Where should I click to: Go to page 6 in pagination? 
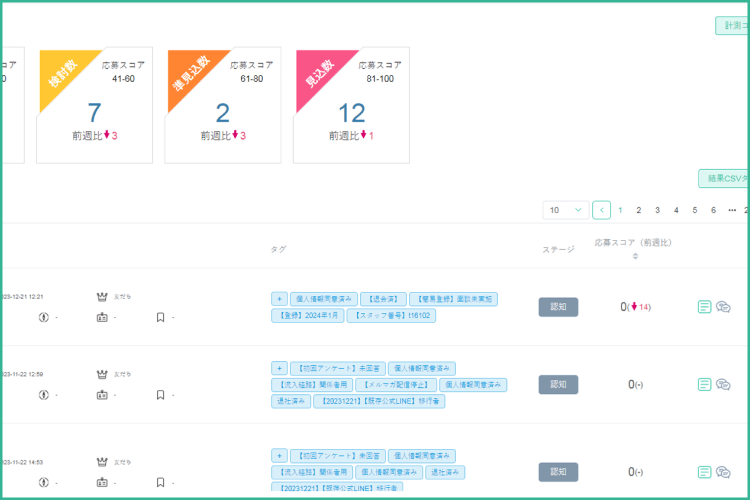(713, 210)
